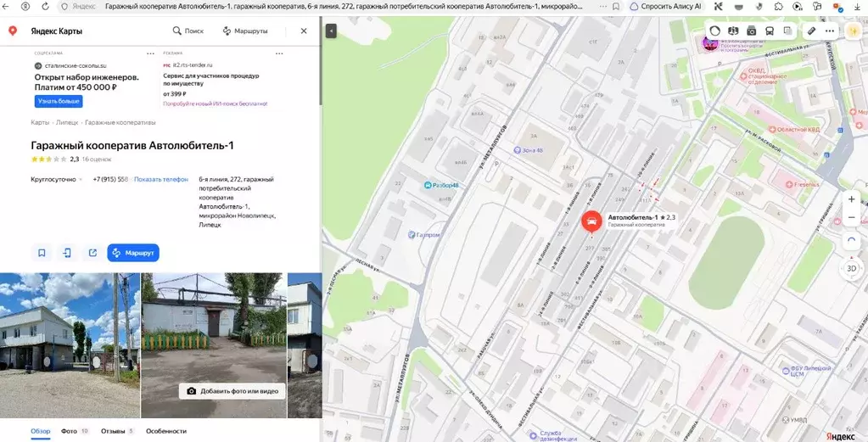Click the video play extension icon in browser toolbar
The width and height of the screenshot is (868, 442).
point(797,7)
